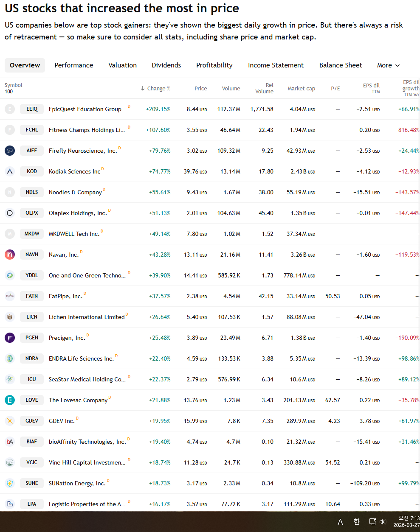
Task: Sort by the Market cap column header
Action: pos(302,89)
